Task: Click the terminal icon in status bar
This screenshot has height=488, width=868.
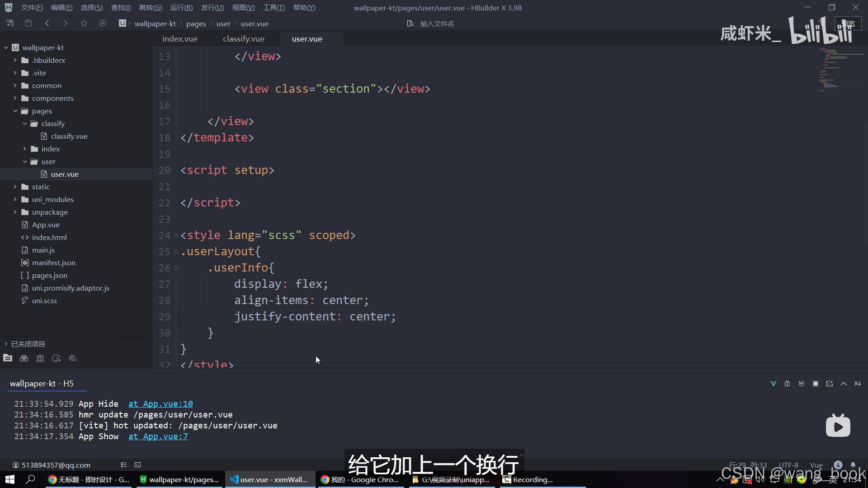Action: pos(138,465)
